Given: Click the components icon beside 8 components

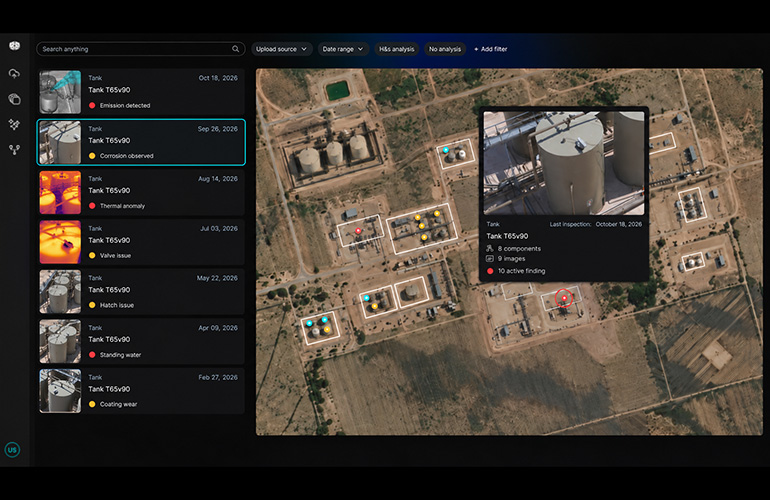Looking at the screenshot, I should (x=490, y=249).
